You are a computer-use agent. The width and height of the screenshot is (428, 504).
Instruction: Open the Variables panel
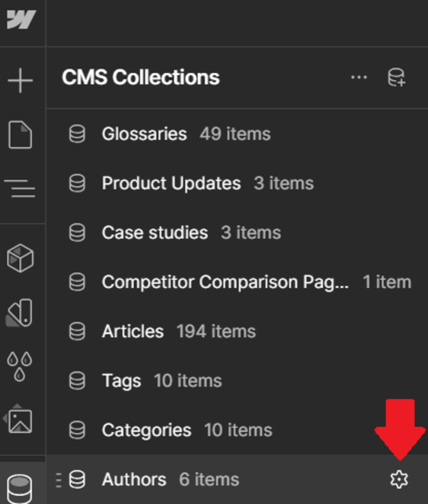(x=20, y=313)
